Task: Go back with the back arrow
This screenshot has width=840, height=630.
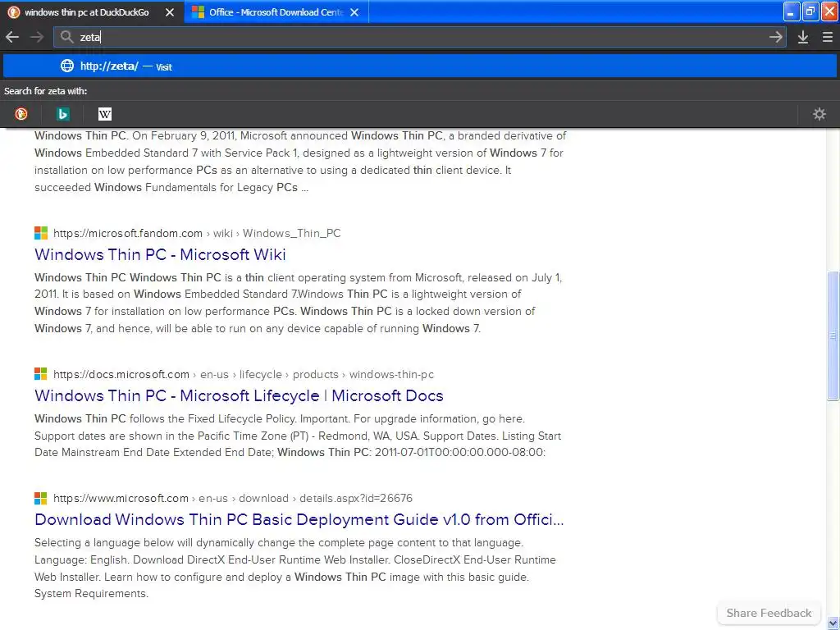Action: click(12, 37)
